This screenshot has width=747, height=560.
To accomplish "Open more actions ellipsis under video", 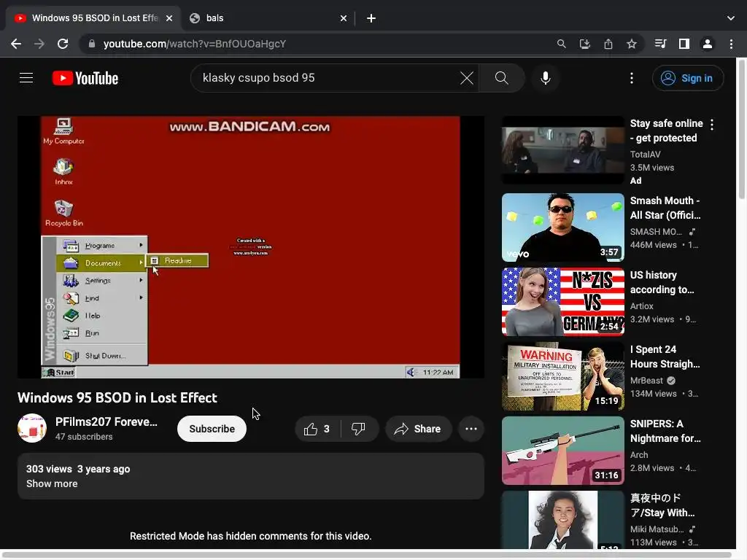I will pyautogui.click(x=471, y=429).
